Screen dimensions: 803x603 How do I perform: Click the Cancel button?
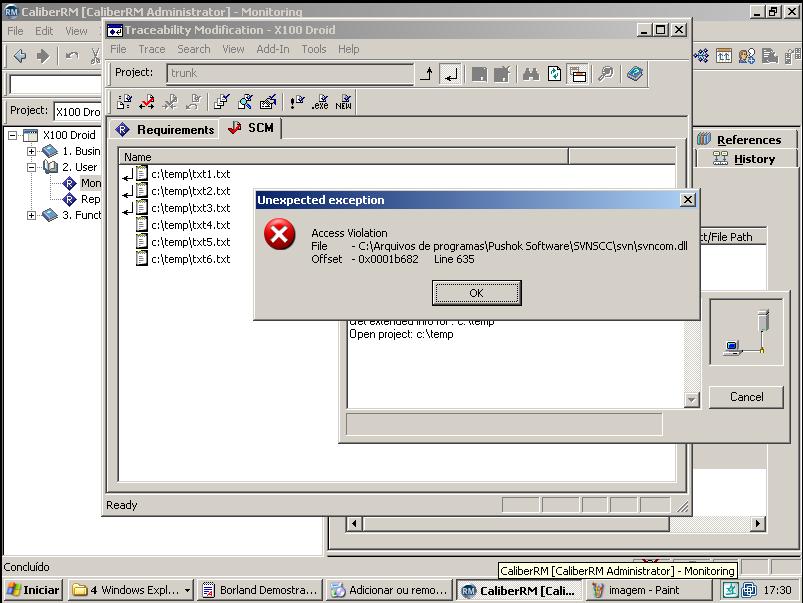pos(746,397)
